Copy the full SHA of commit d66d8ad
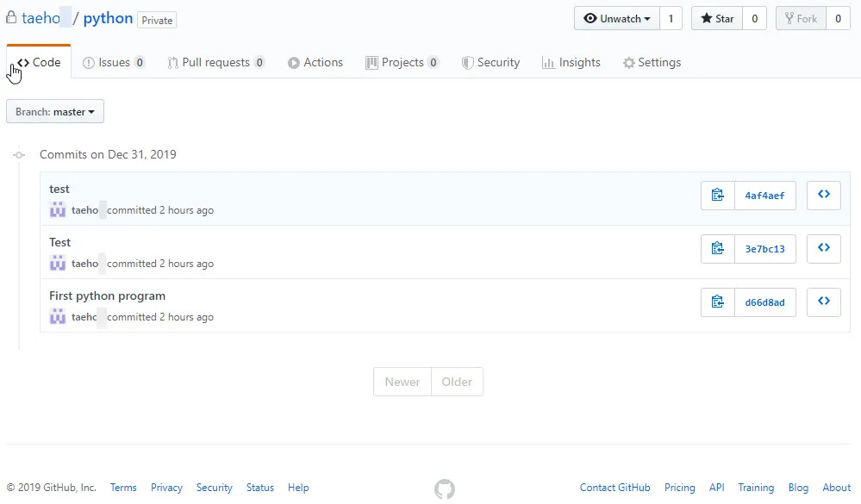This screenshot has height=504, width=861. [x=717, y=302]
